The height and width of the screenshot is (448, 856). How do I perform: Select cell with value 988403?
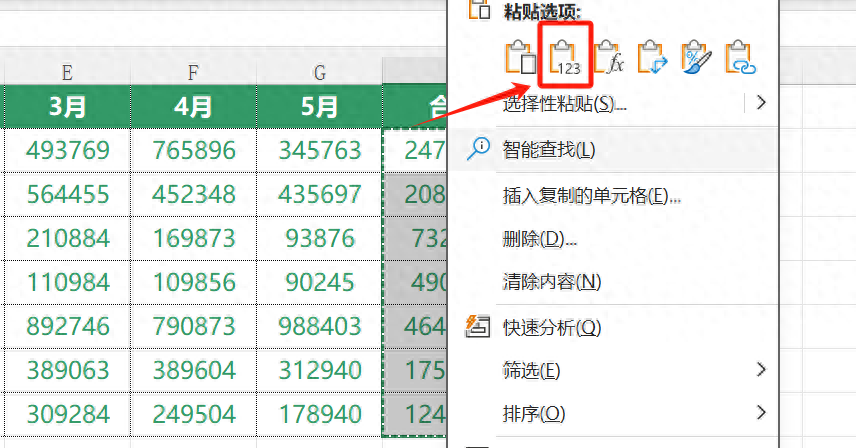319,327
